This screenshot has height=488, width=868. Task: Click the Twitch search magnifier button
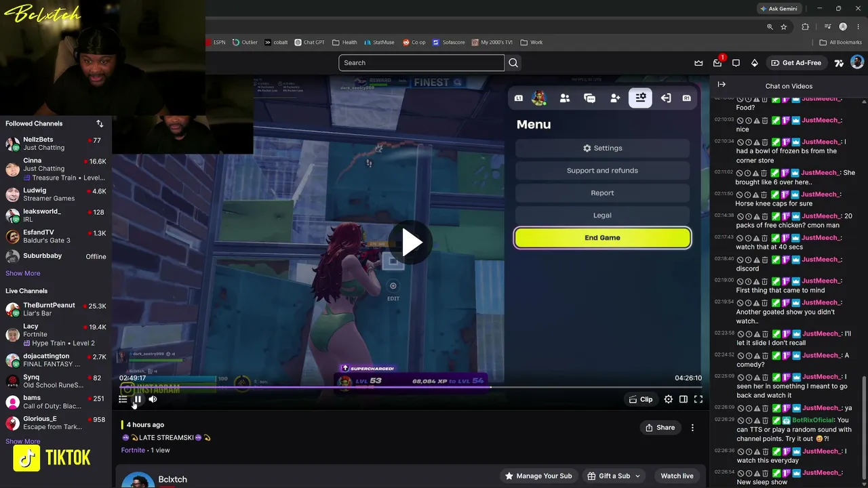point(513,63)
